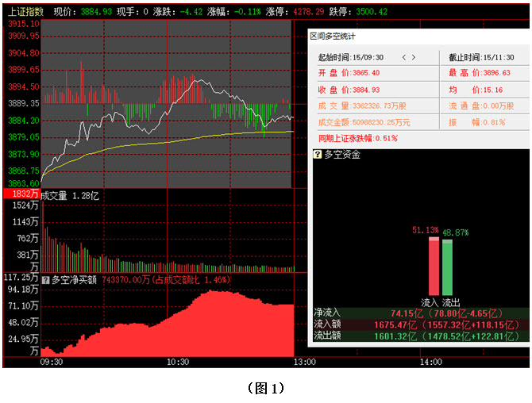Select the green 流出 outflow bar
The image size is (532, 403).
point(447,267)
